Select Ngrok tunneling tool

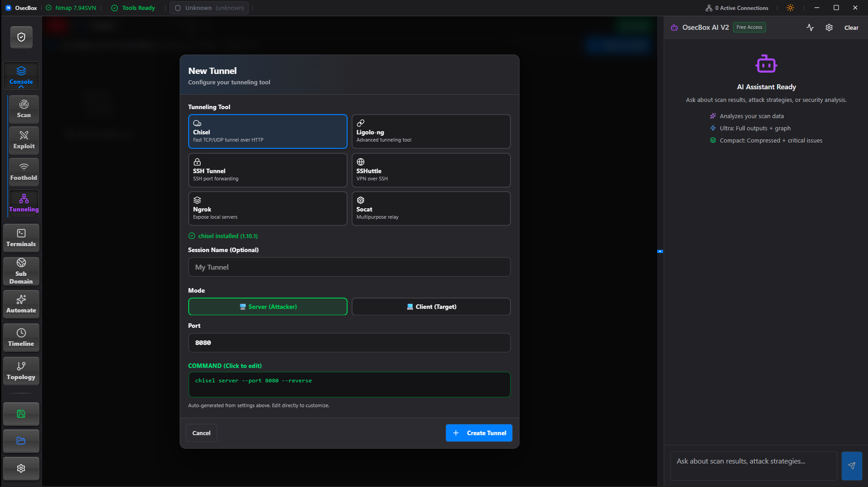point(268,208)
